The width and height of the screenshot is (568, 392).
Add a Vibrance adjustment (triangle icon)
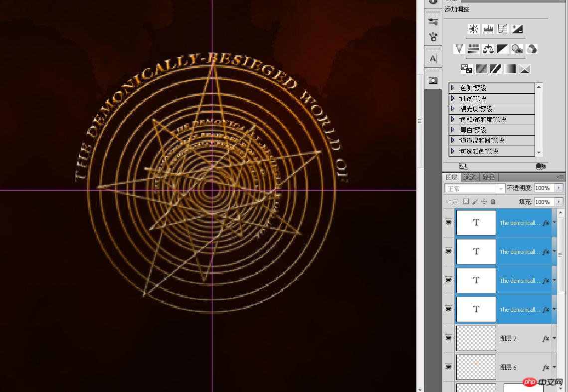[x=459, y=49]
